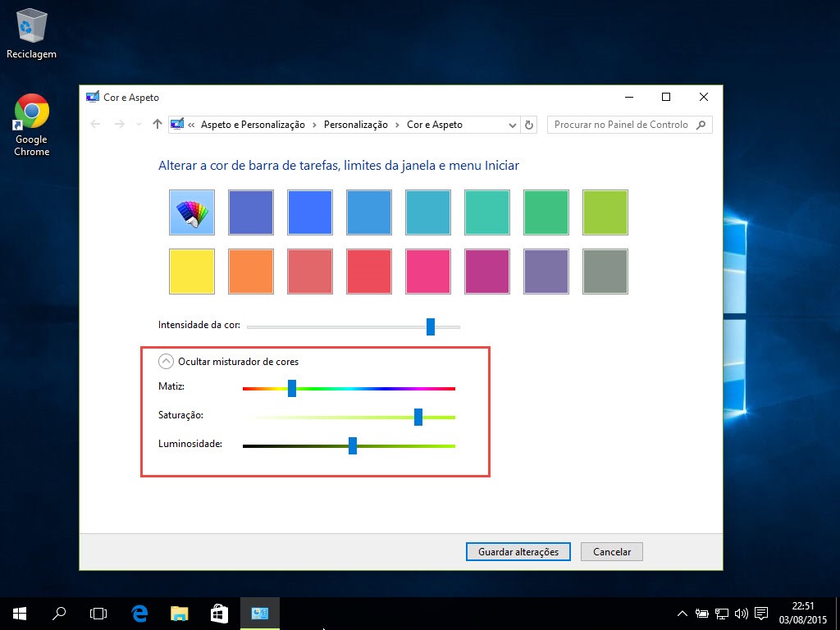
Task: Choose the yellow color swatch
Action: point(192,272)
